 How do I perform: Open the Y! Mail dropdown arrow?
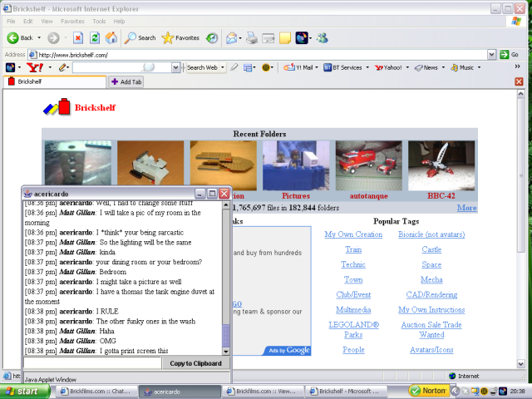click(317, 67)
